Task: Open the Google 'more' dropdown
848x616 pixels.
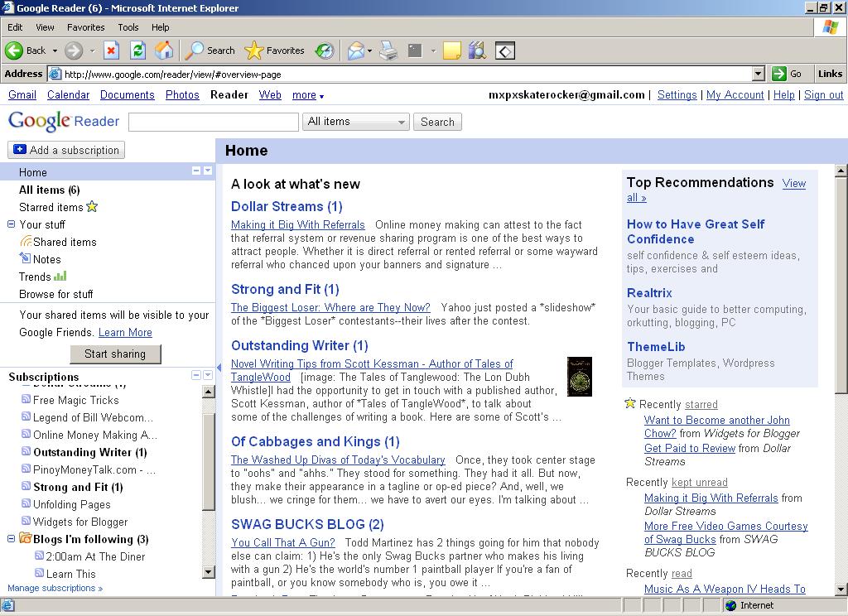Action: (308, 95)
